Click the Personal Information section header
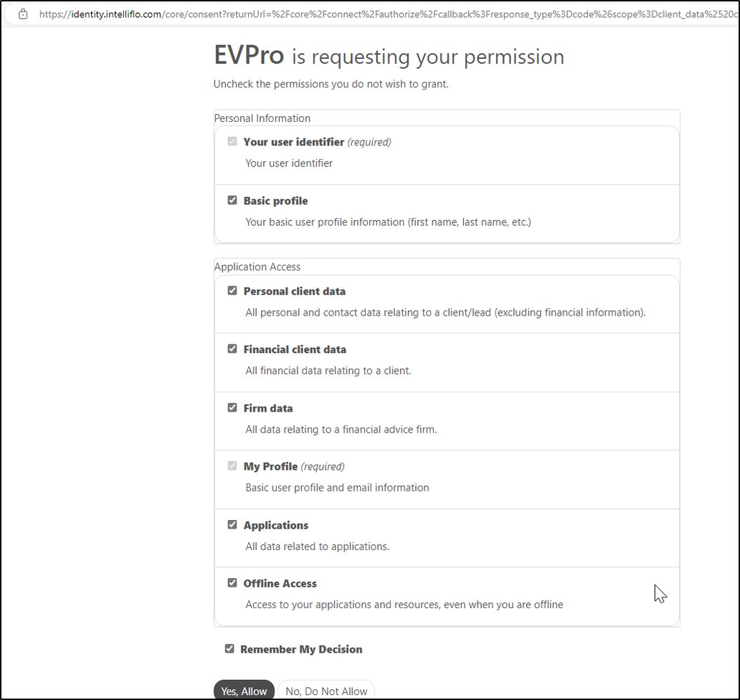740x700 pixels. [262, 118]
